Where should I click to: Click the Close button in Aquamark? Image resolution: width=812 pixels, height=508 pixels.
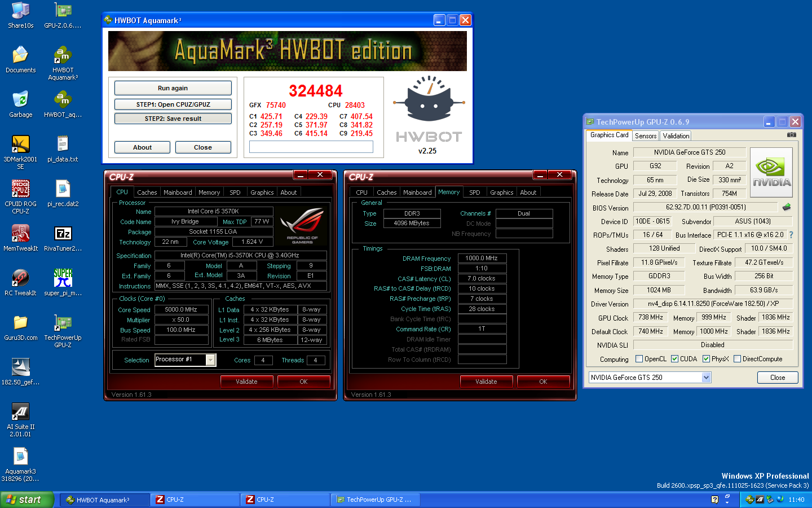tap(203, 147)
